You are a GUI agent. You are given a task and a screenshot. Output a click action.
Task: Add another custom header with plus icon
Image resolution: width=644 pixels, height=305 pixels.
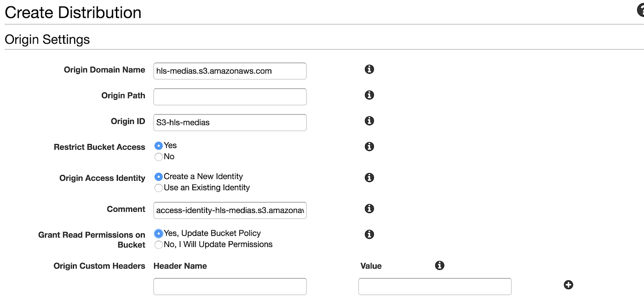[x=569, y=285]
